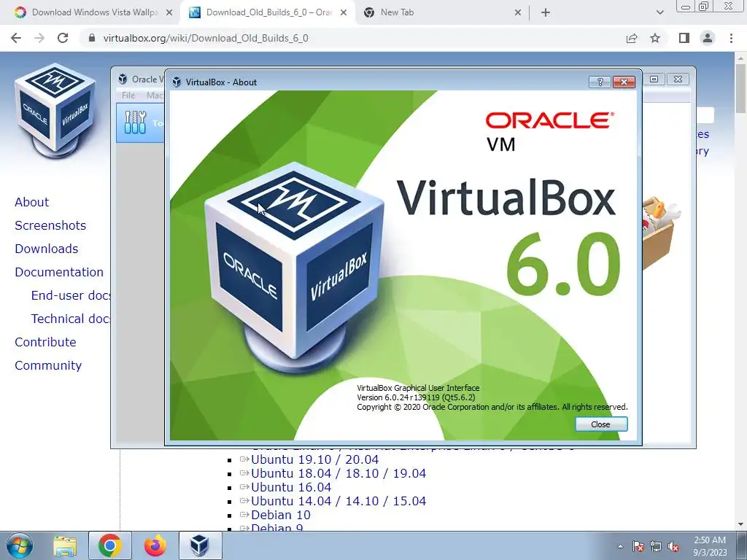Click the address bar URL
The width and height of the screenshot is (747, 560).
point(205,38)
